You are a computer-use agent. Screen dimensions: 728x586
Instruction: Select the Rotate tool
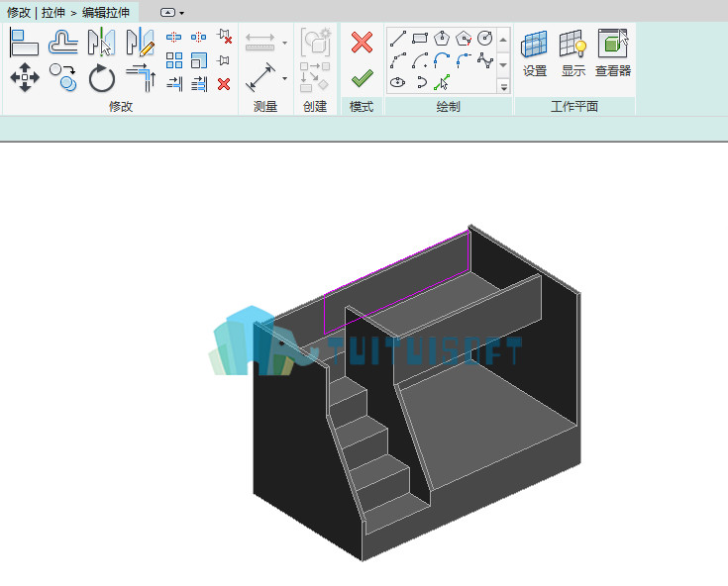[102, 78]
